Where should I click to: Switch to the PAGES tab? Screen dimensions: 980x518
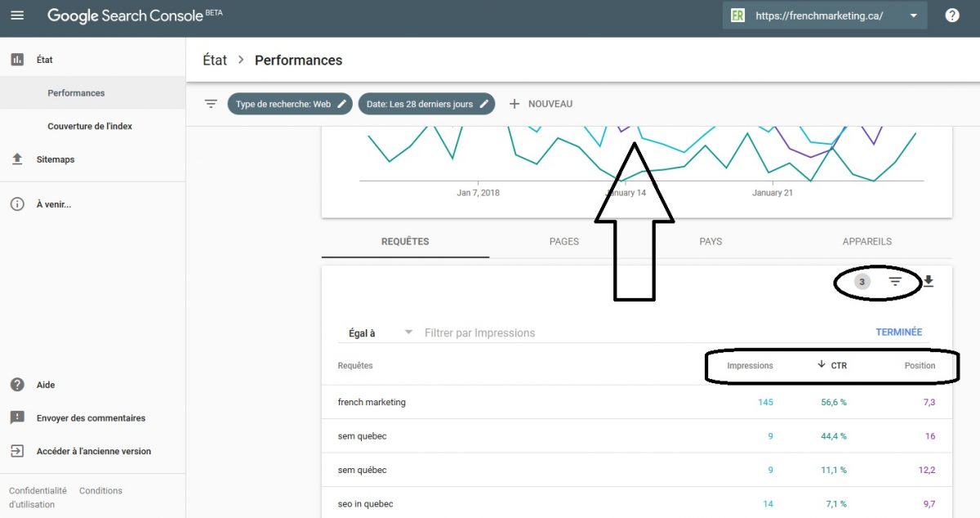[x=564, y=242]
